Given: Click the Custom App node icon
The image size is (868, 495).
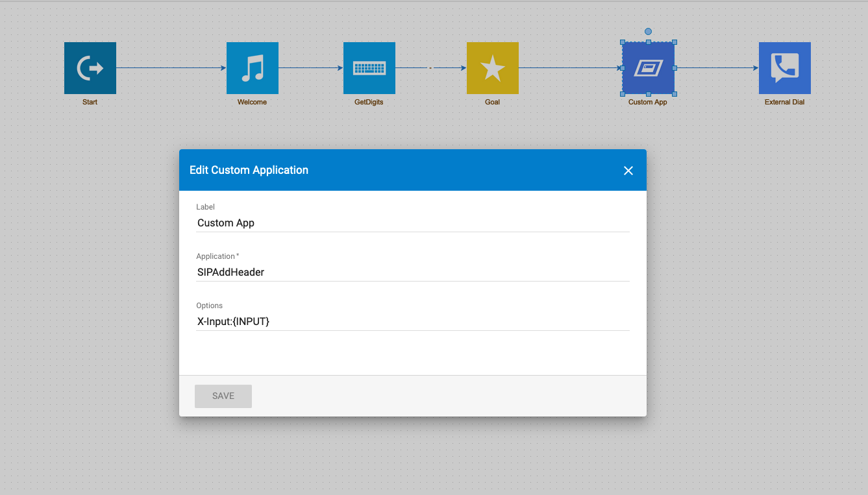Looking at the screenshot, I should [649, 68].
